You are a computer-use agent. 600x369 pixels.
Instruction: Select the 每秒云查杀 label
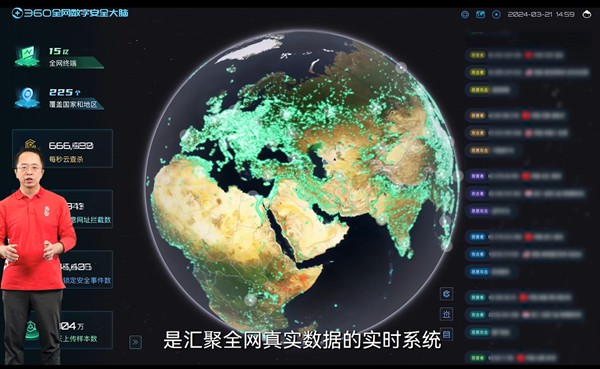(66, 159)
